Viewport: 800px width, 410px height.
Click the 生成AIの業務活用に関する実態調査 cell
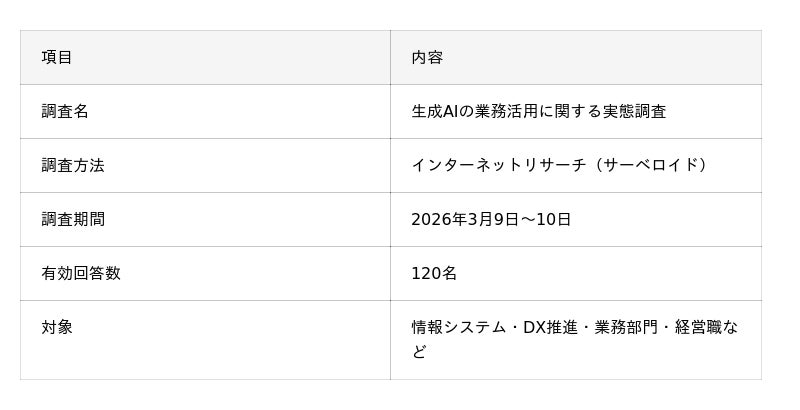point(538,112)
